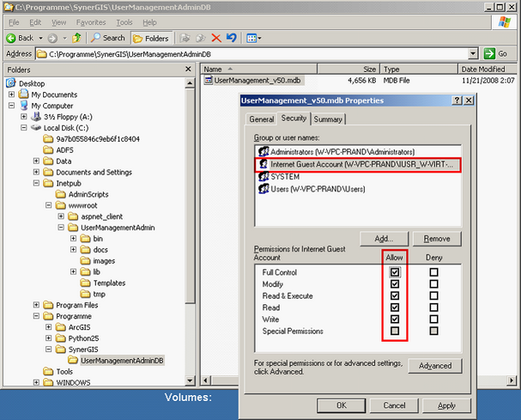
Task: Switch to the Summary tab
Action: (x=328, y=119)
